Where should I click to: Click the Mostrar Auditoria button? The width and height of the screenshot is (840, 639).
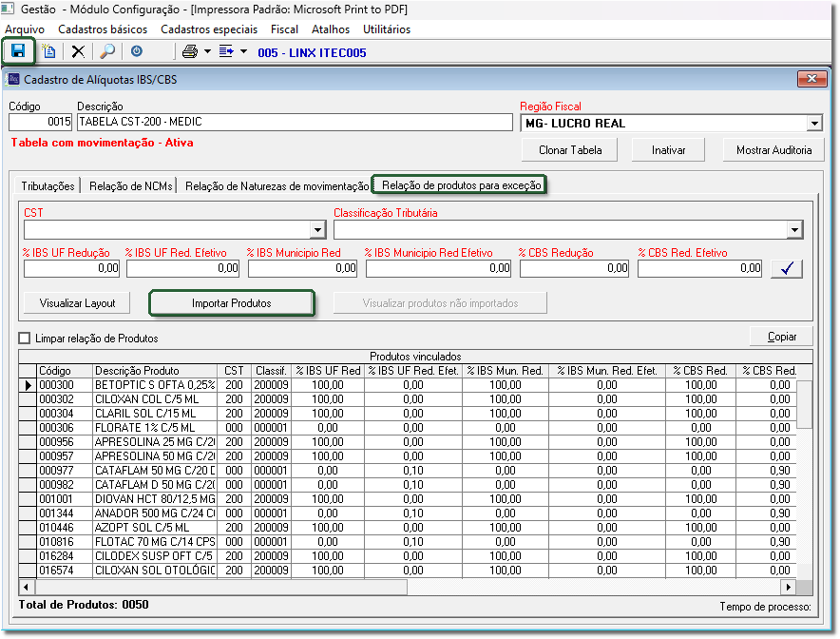tap(773, 150)
